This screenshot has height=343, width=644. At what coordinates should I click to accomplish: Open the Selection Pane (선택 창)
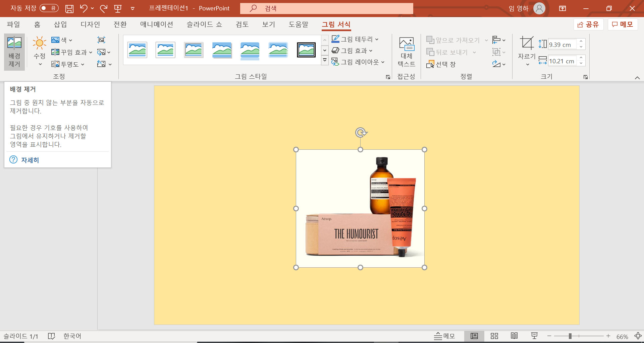(441, 64)
